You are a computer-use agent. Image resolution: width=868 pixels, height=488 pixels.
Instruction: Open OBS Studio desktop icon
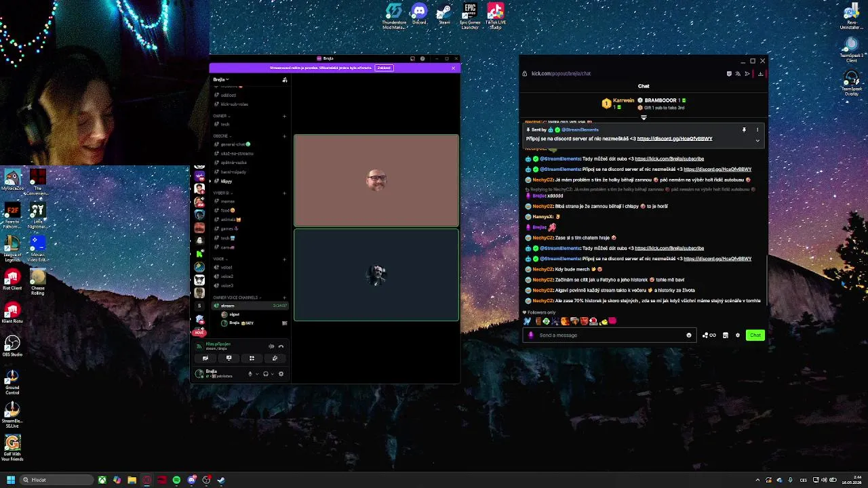pyautogui.click(x=12, y=346)
